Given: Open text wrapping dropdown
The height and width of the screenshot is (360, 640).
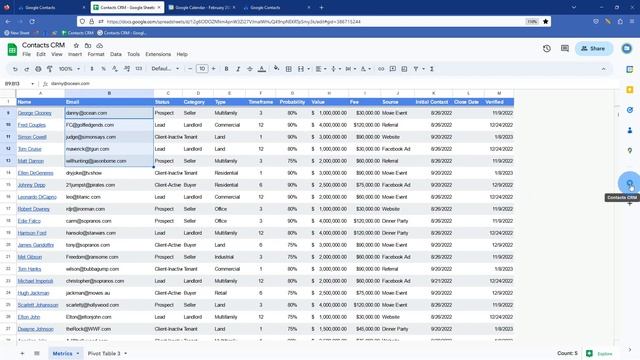Looking at the screenshot, I should coord(351,69).
